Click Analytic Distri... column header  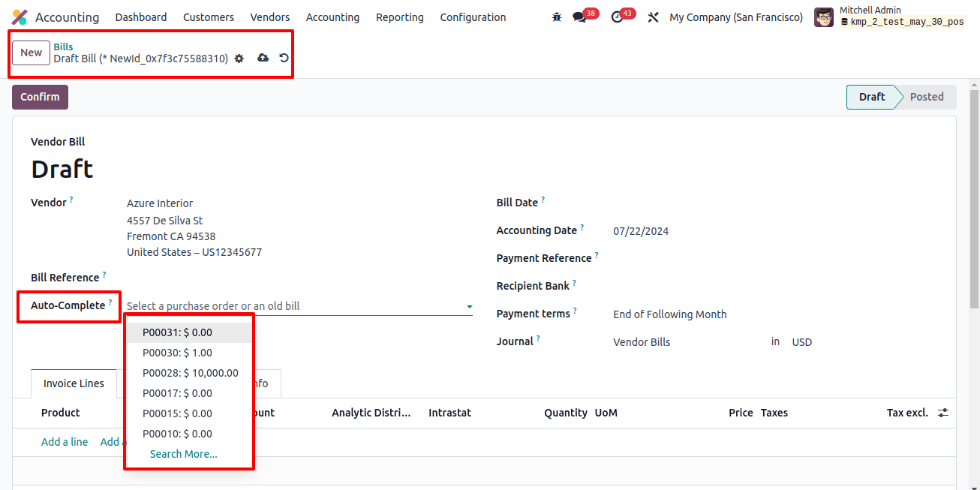[371, 413]
